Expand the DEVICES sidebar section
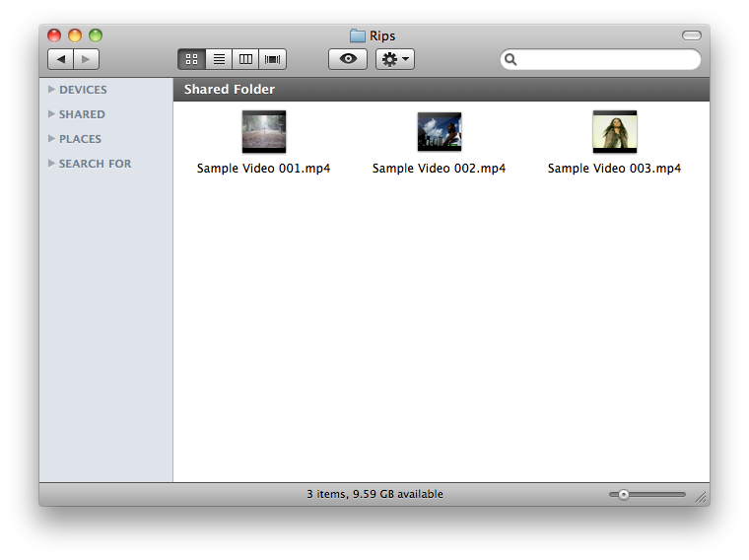749x560 pixels. [52, 90]
